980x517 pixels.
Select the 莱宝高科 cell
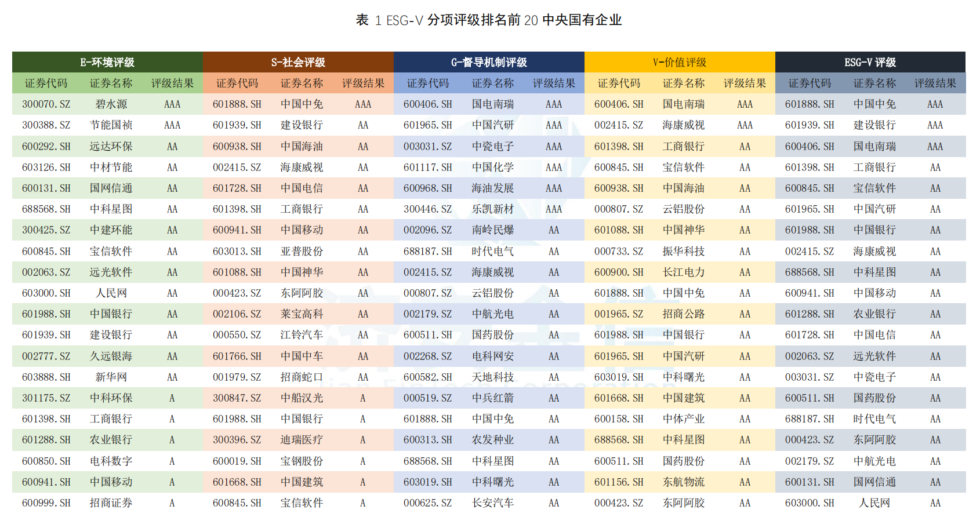(302, 314)
